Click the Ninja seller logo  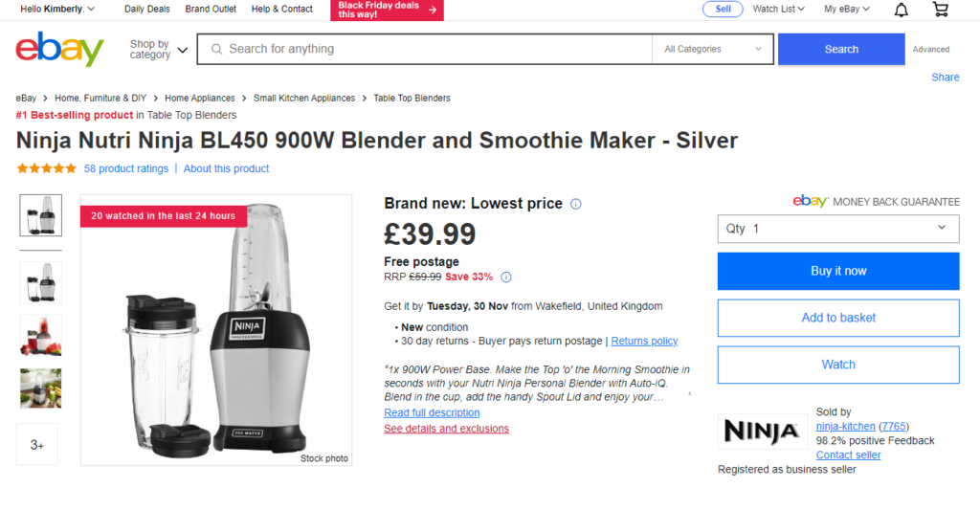click(761, 432)
